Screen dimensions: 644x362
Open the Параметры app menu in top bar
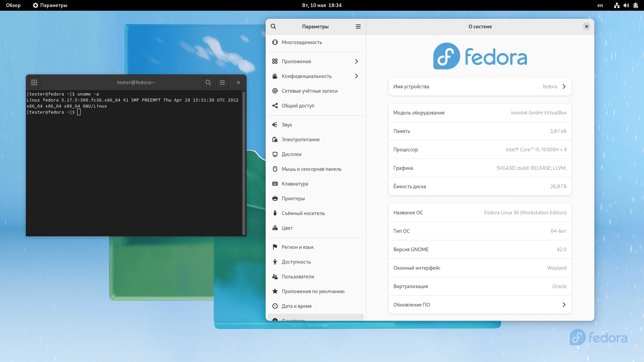tap(50, 5)
